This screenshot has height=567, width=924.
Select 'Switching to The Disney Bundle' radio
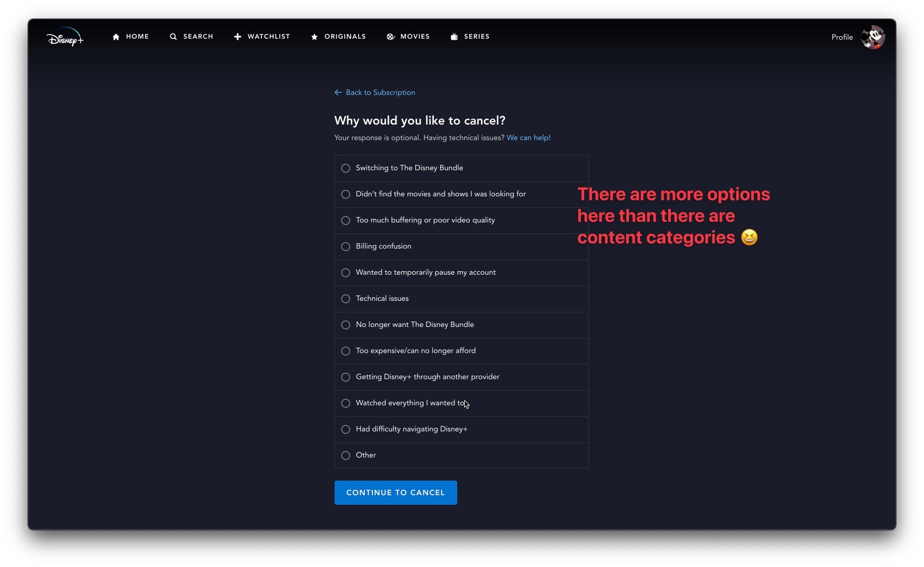click(346, 168)
